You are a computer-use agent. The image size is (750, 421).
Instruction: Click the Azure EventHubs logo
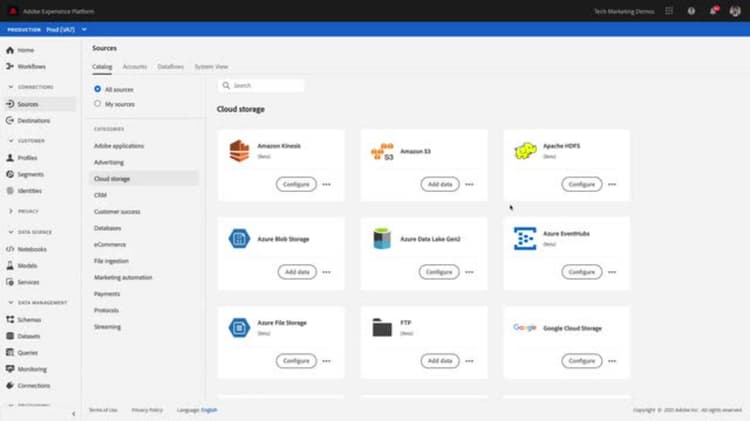525,239
